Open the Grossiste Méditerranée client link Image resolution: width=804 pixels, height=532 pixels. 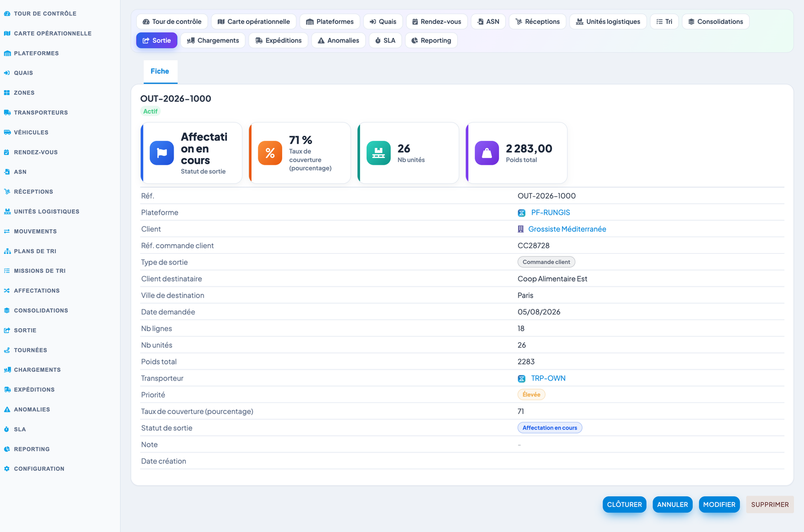(x=567, y=229)
